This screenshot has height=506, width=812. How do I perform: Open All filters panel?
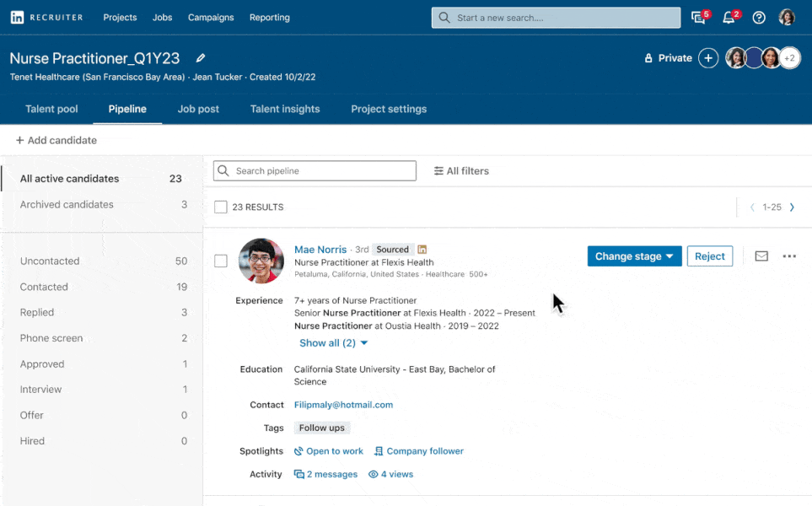tap(461, 171)
